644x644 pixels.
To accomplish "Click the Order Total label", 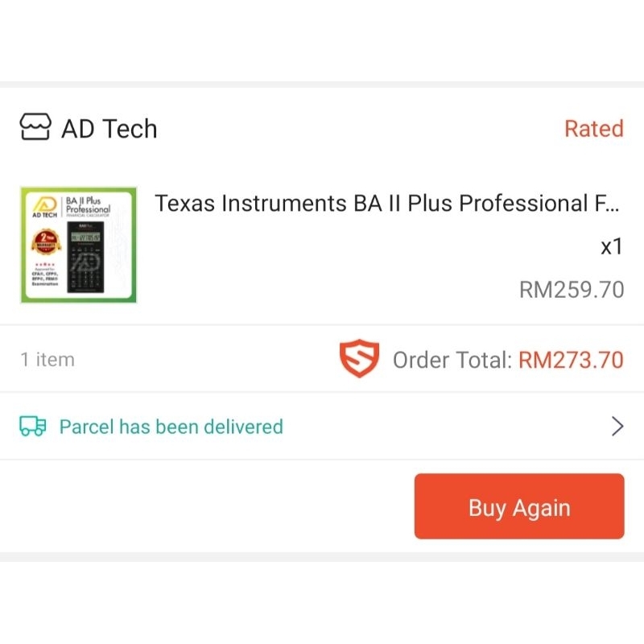I will [x=452, y=360].
